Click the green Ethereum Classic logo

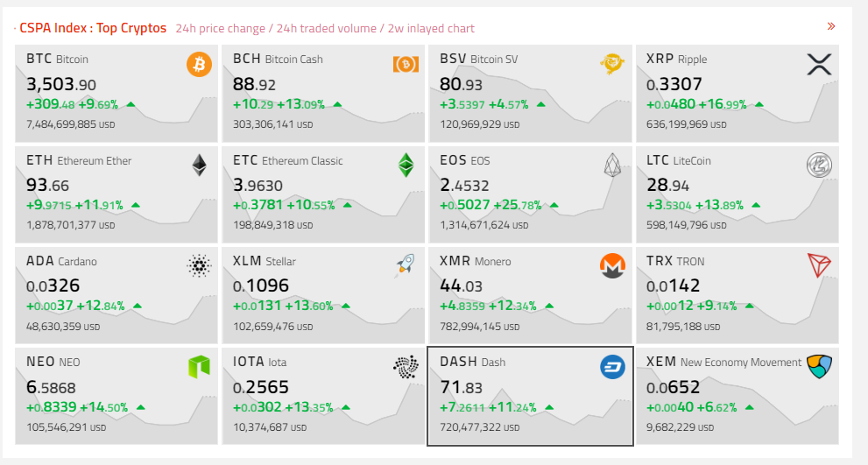click(406, 165)
